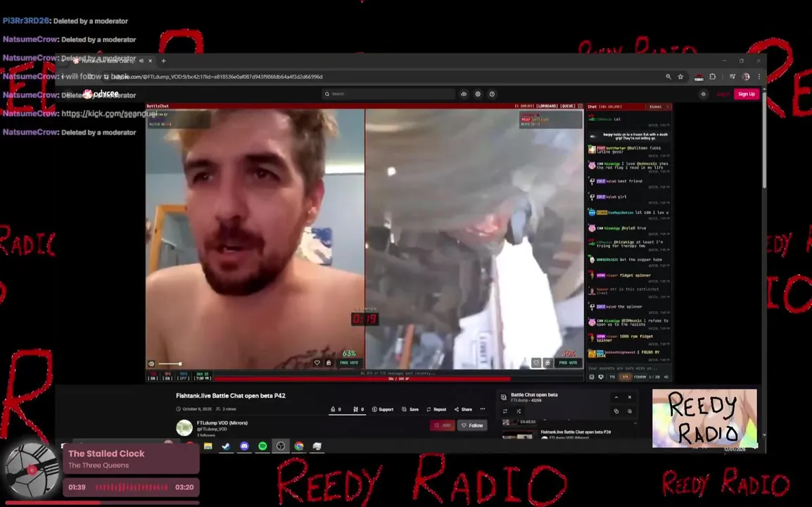Screen dimensions: 812x507
Task: Click the Sign Up button
Action: pyautogui.click(x=747, y=94)
